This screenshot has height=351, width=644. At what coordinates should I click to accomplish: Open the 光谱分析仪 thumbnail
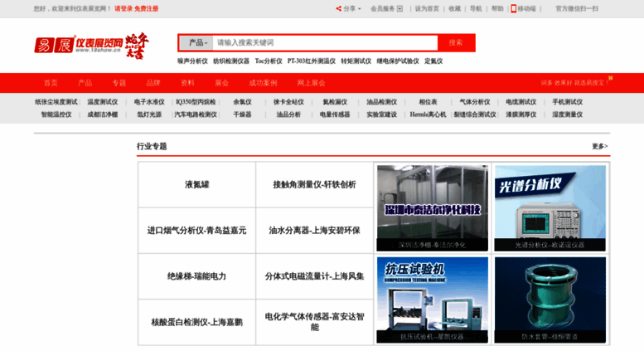click(550, 208)
